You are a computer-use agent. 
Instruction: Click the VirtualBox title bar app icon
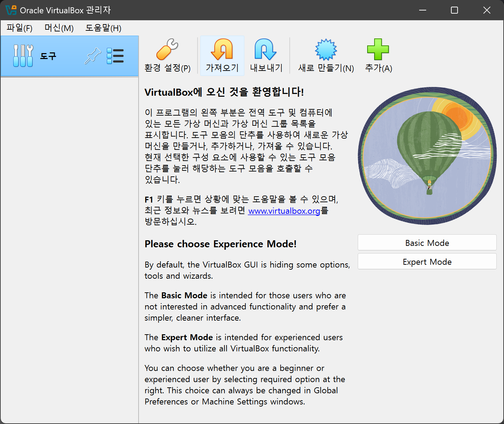coord(11,10)
